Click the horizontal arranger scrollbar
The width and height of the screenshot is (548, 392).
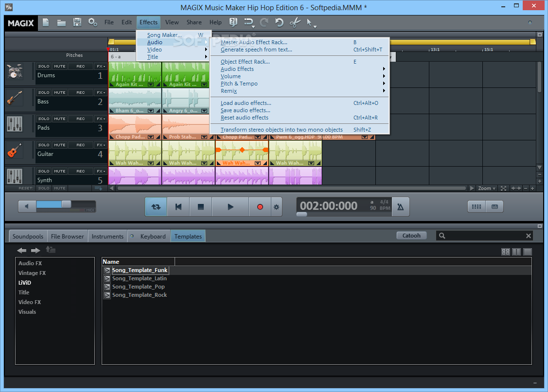(291, 188)
